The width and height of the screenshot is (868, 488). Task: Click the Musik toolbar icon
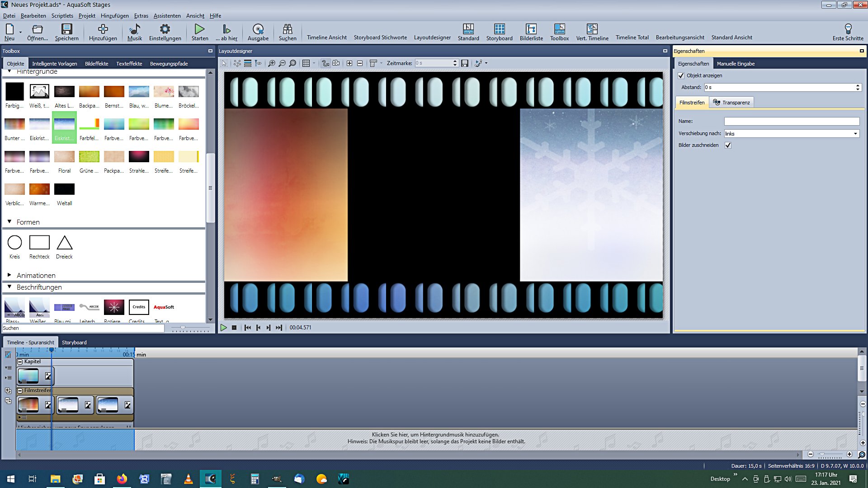134,30
